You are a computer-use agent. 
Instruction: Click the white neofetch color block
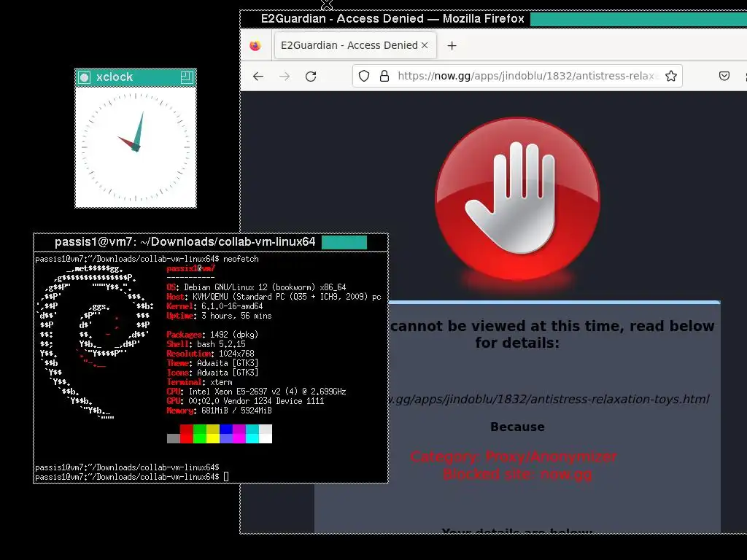[266, 434]
